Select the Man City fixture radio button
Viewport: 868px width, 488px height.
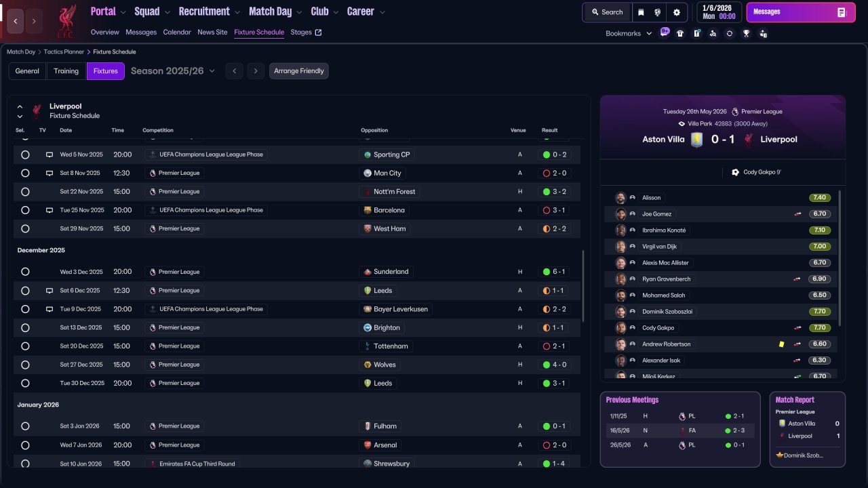click(x=25, y=173)
